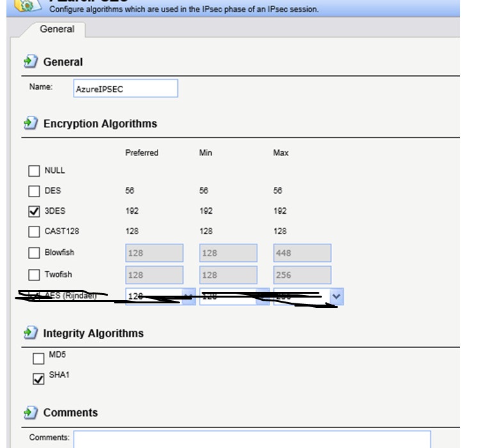Image resolution: width=496 pixels, height=448 pixels.
Task: Click the Blowfish Min key size field
Action: click(228, 253)
